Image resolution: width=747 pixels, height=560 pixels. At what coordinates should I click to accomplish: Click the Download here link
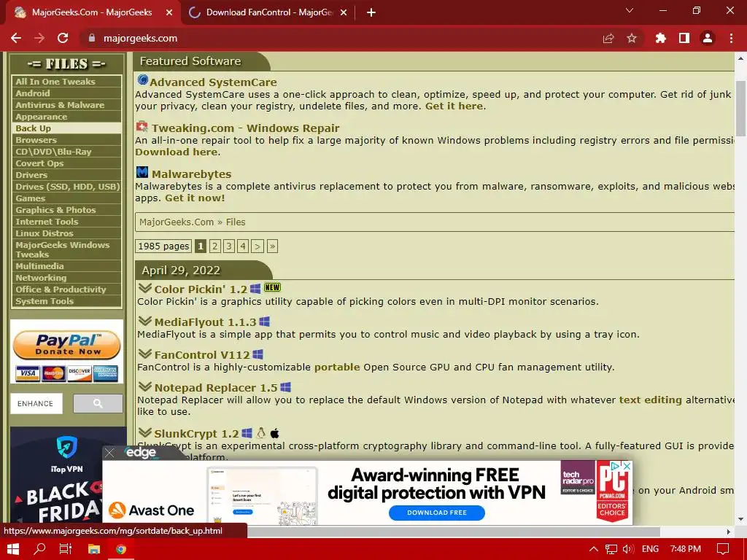tap(177, 152)
